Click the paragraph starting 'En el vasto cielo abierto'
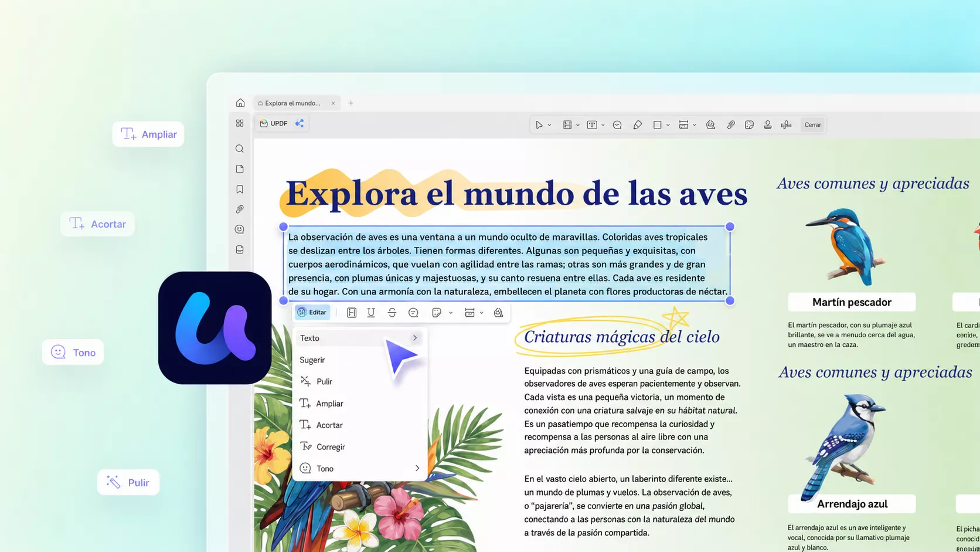This screenshot has height=552, width=980. (629, 506)
